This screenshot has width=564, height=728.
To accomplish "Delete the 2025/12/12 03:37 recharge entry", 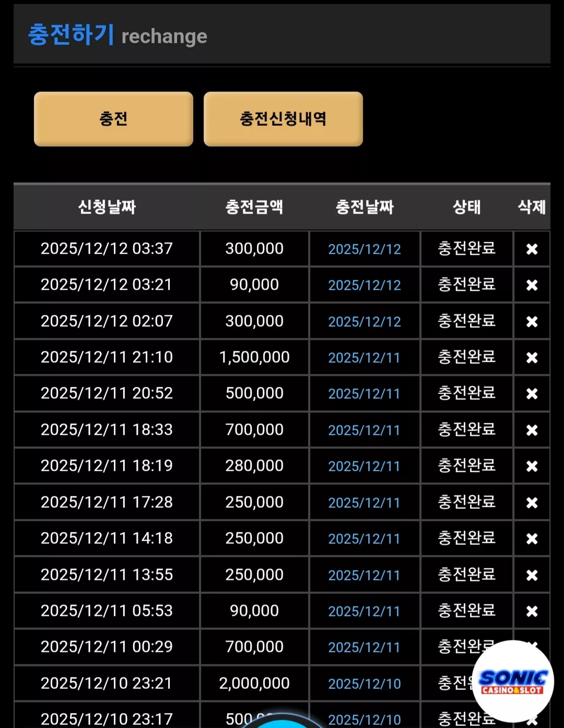I will (532, 249).
